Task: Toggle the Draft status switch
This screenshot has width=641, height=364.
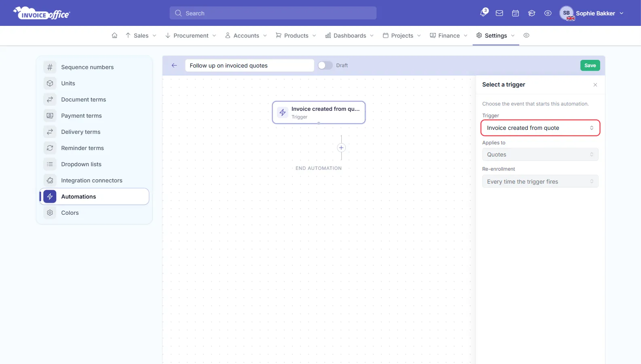Action: pyautogui.click(x=325, y=65)
